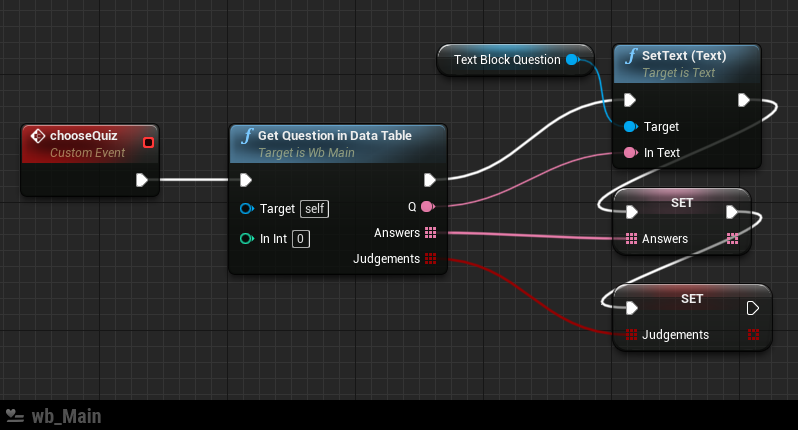Image resolution: width=798 pixels, height=430 pixels.
Task: Click the pink In Text input pin
Action: pyautogui.click(x=631, y=152)
